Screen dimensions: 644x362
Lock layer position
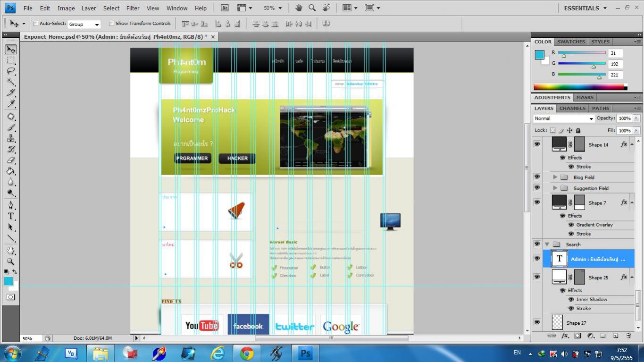click(x=570, y=130)
